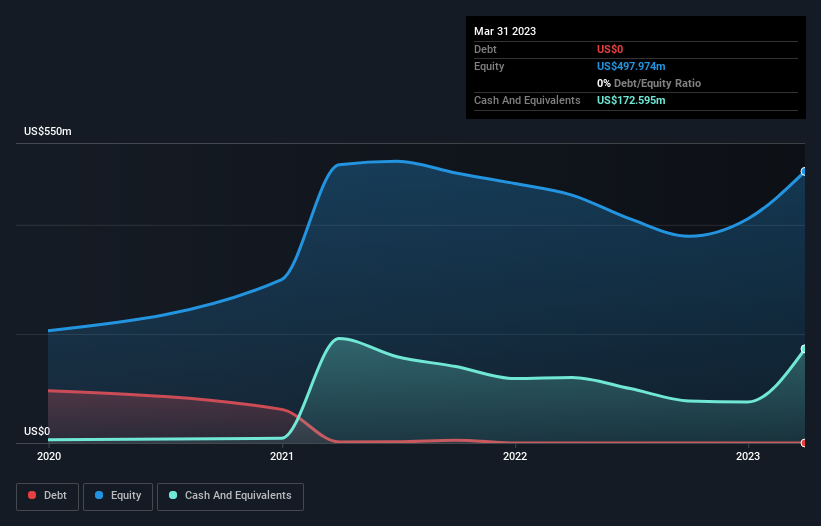821x526 pixels.
Task: Click the Debt label in tooltip
Action: (485, 49)
